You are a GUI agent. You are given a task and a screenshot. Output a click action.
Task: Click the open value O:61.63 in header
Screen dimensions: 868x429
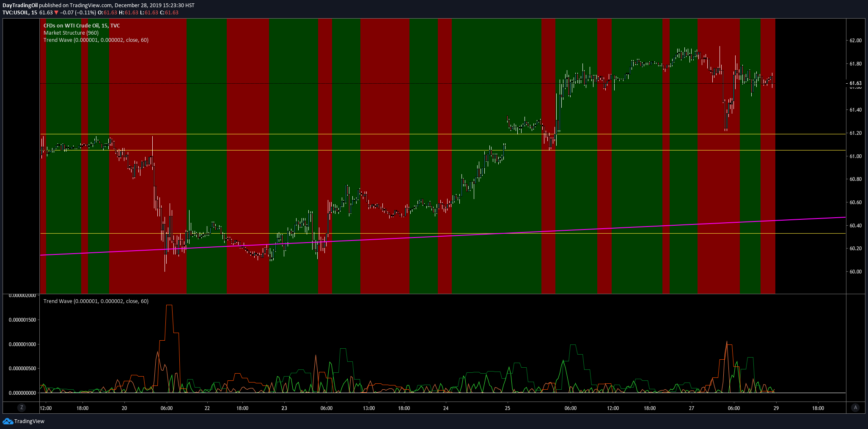click(x=107, y=13)
